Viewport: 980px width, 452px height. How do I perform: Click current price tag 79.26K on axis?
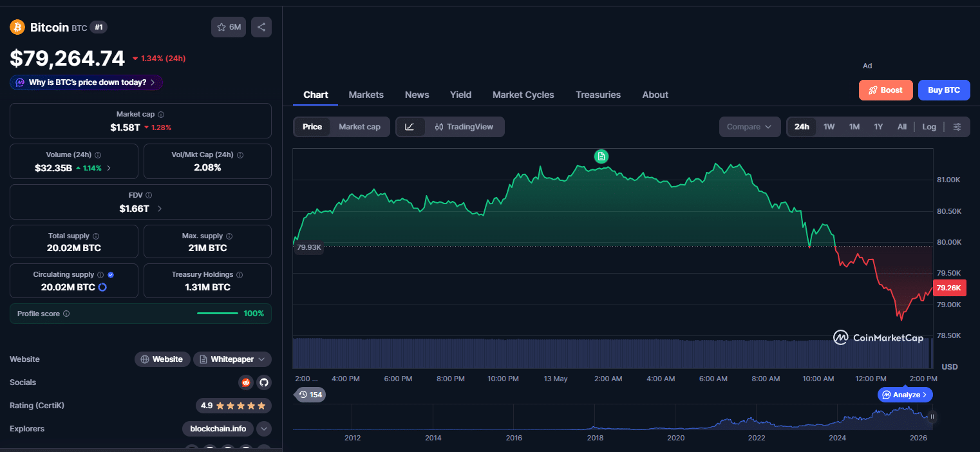950,288
